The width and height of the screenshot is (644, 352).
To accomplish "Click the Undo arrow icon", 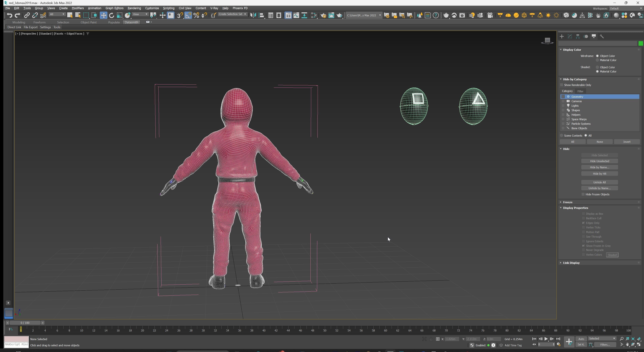I will [10, 15].
